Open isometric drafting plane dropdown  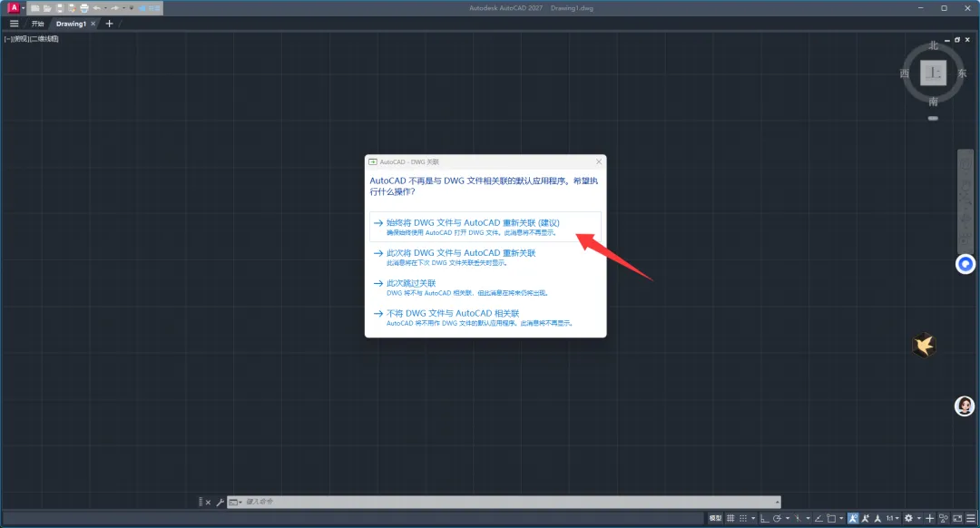808,518
